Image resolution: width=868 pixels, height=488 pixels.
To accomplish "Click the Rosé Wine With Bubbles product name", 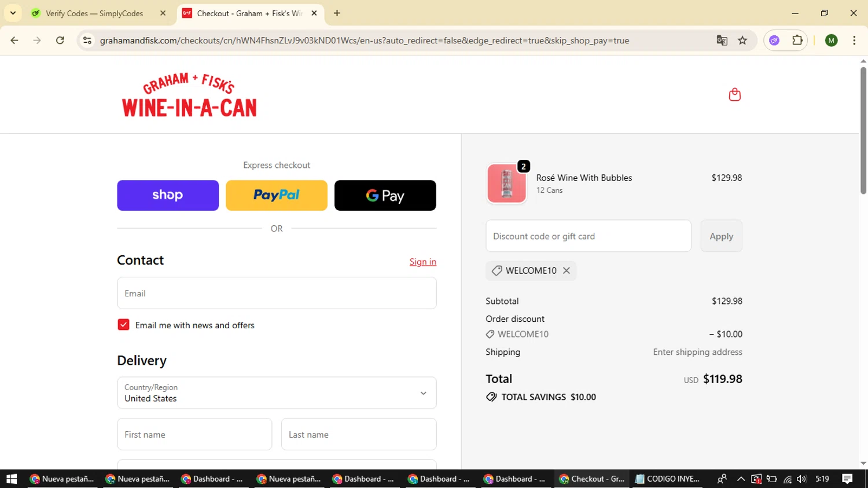I will pos(584,178).
